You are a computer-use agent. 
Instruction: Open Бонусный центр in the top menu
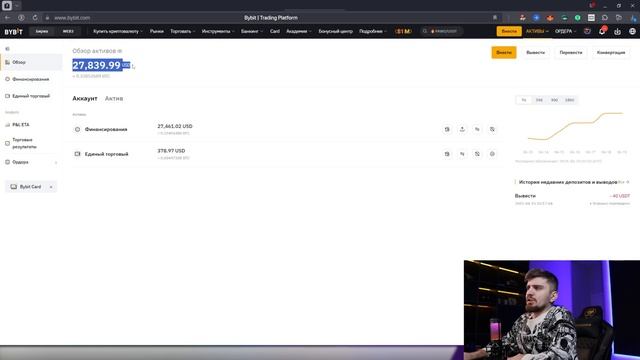335,31
